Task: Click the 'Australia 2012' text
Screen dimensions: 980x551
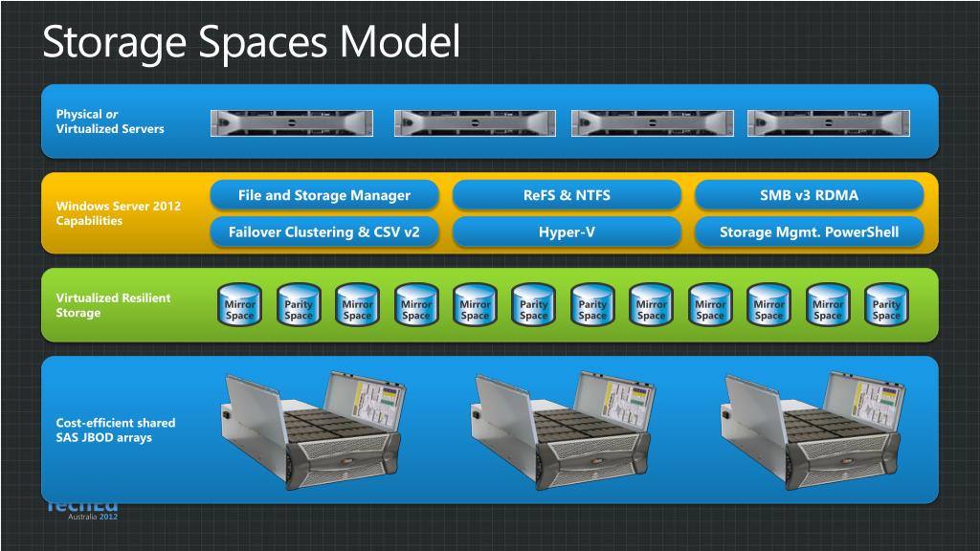Action: 93,517
